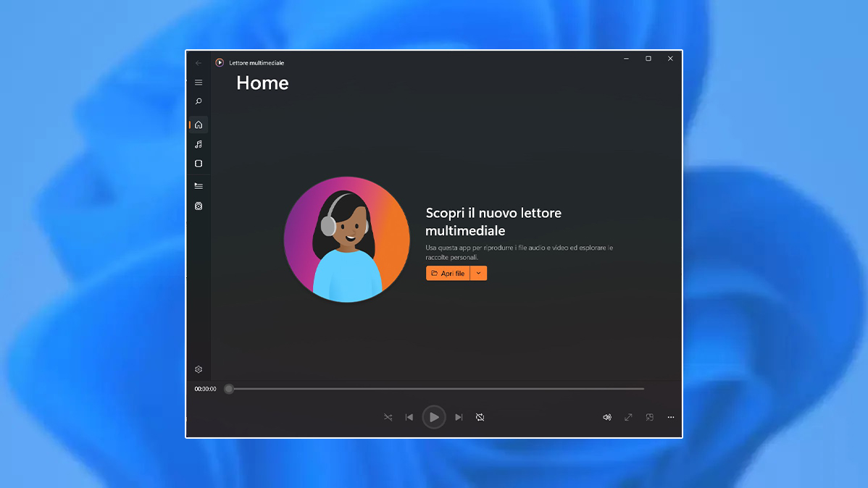Click the Home page heading

click(262, 83)
